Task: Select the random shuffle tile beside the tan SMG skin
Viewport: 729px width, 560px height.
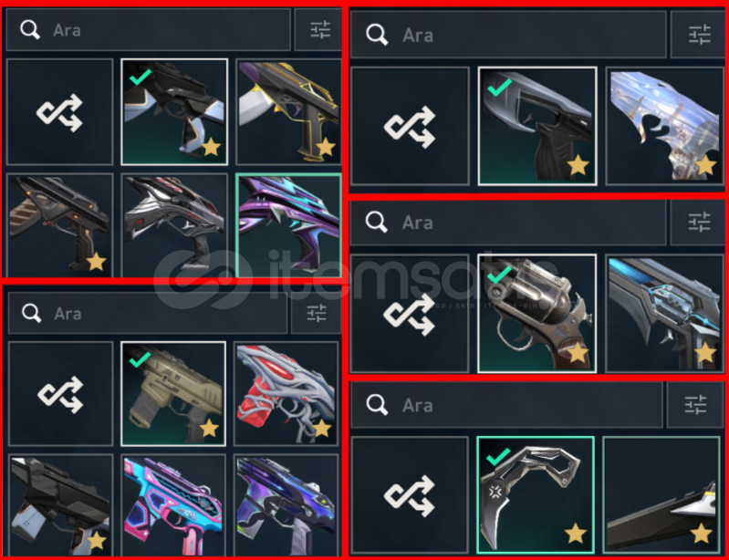Action: coord(60,394)
